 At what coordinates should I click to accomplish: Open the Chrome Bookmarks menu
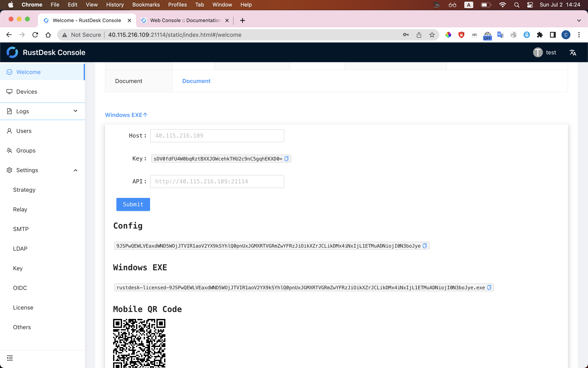tap(146, 5)
